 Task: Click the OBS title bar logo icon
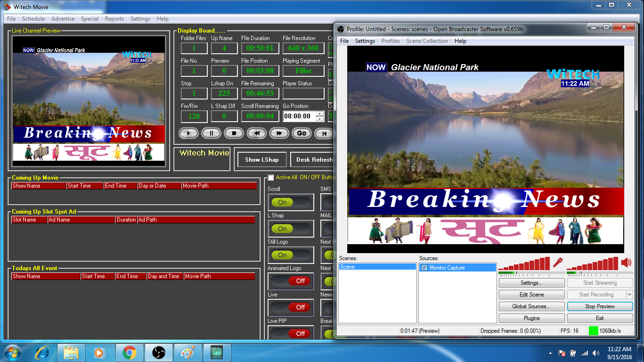point(341,29)
